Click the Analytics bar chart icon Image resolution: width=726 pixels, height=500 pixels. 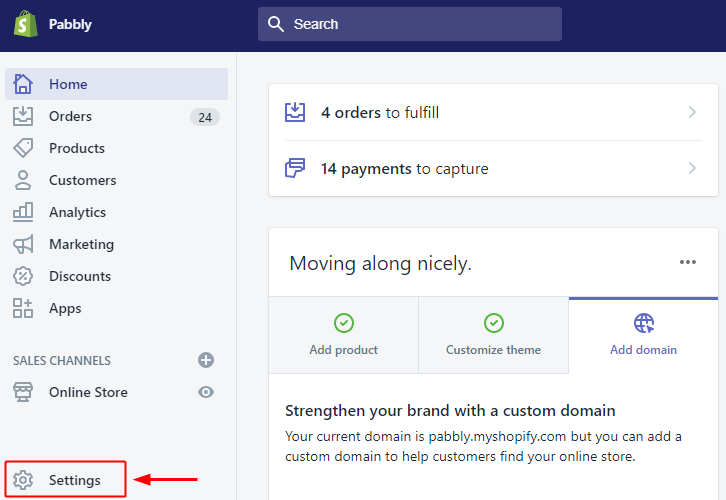point(23,212)
